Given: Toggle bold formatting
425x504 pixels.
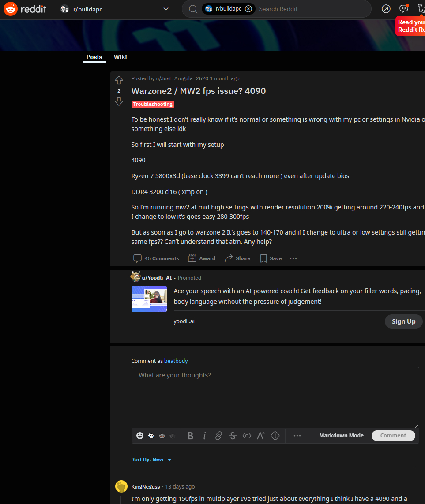Looking at the screenshot, I should click(x=191, y=436).
